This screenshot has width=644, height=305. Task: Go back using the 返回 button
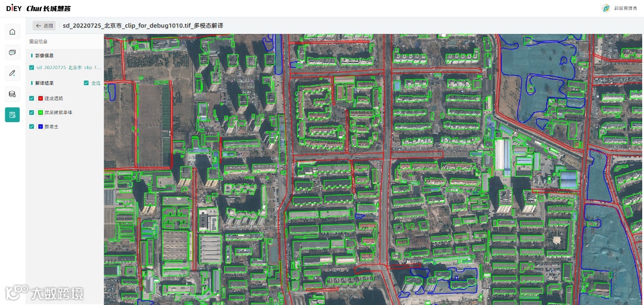[x=44, y=26]
